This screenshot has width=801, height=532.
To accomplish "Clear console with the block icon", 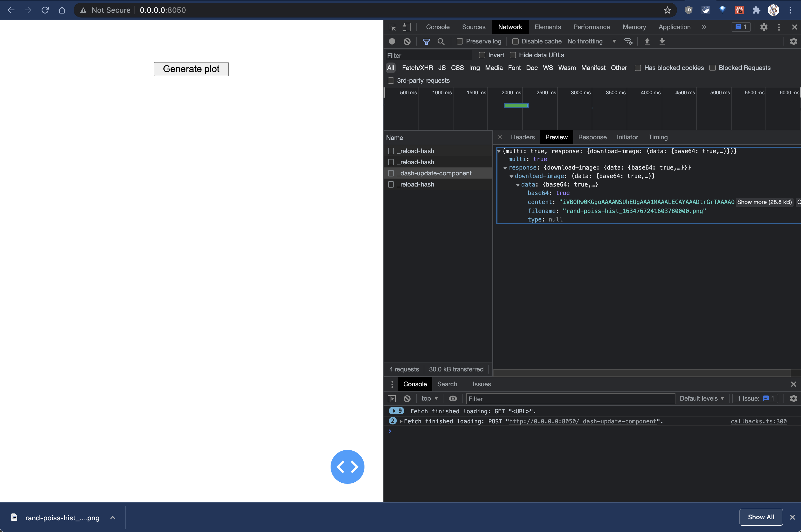I will point(407,399).
